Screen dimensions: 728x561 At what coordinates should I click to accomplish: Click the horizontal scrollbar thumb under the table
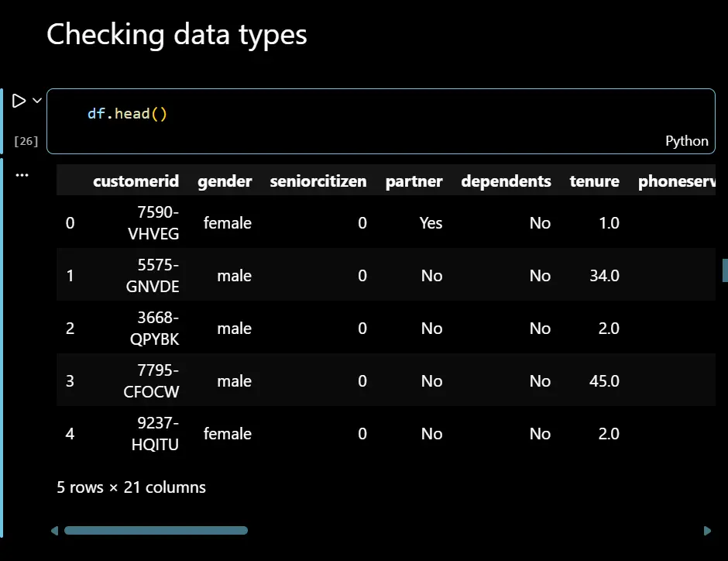click(x=155, y=531)
